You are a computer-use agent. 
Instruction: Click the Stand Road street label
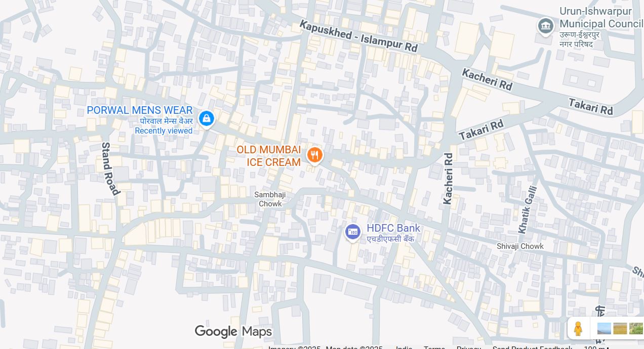tap(110, 168)
